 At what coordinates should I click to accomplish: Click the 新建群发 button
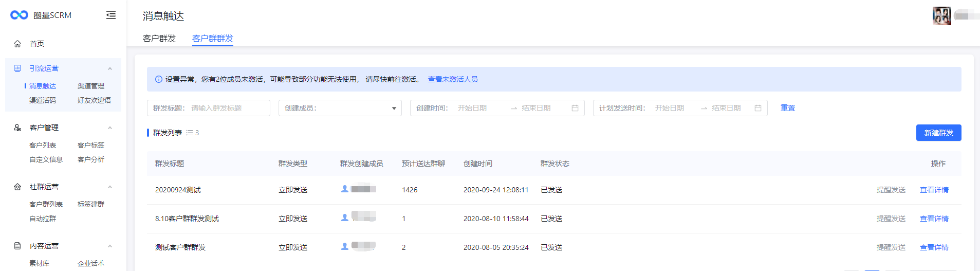(x=938, y=133)
